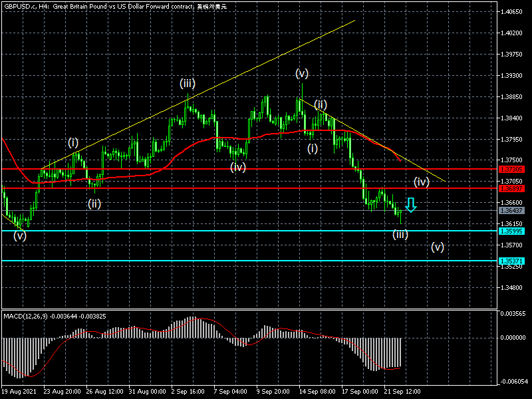Click the 14 Sep 08:00 time label
Viewport: 532px width, 399px height.
pos(317,391)
